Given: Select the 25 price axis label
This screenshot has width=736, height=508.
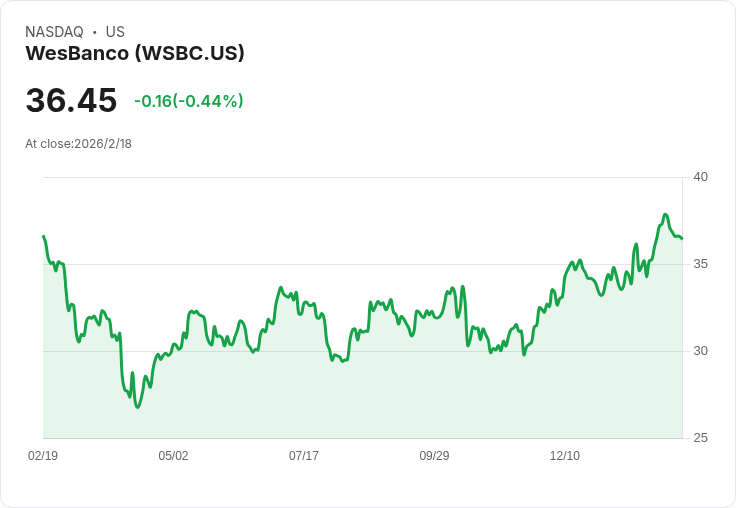Looking at the screenshot, I should tap(701, 438).
